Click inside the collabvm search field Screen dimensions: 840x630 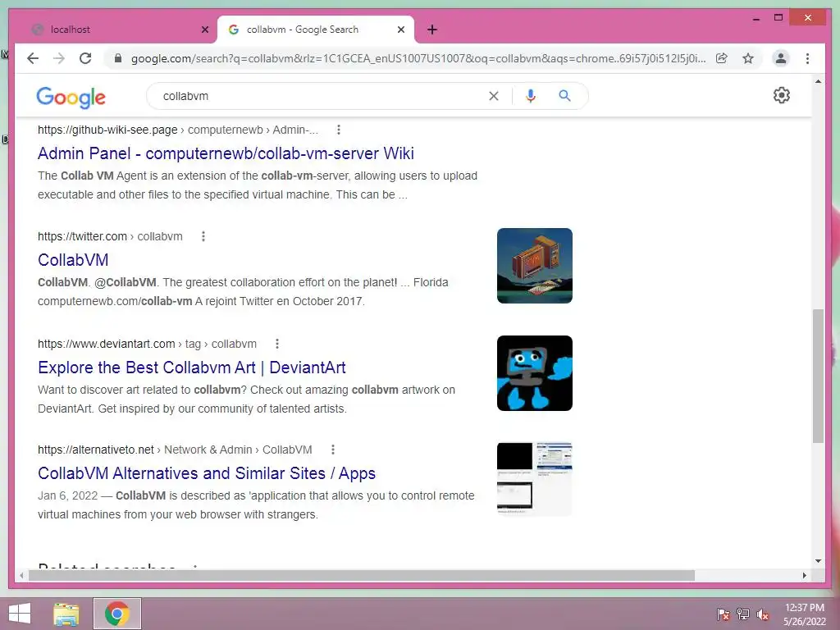click(x=322, y=97)
